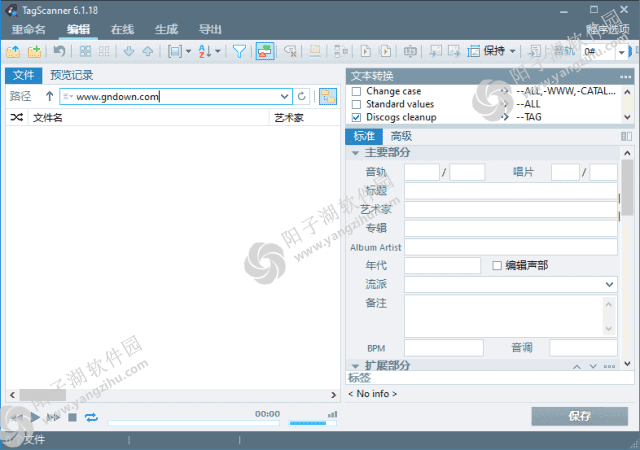Toggle the cover art picture icon
Image resolution: width=640 pixels, height=450 pixels.
265,51
